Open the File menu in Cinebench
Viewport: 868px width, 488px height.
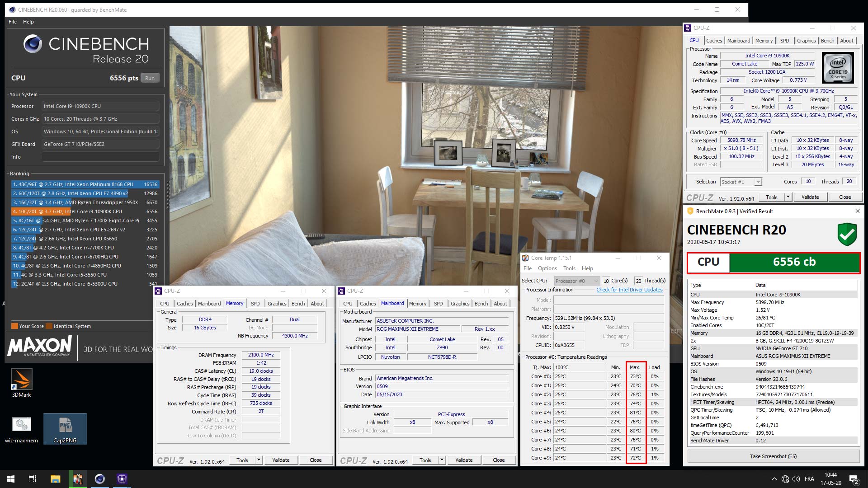13,22
